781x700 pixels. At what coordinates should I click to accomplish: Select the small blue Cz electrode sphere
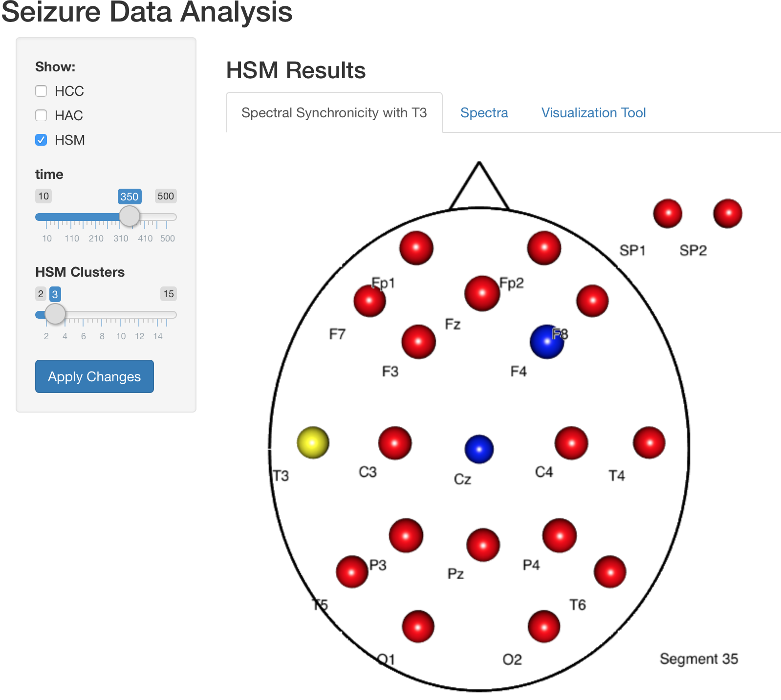click(x=479, y=449)
